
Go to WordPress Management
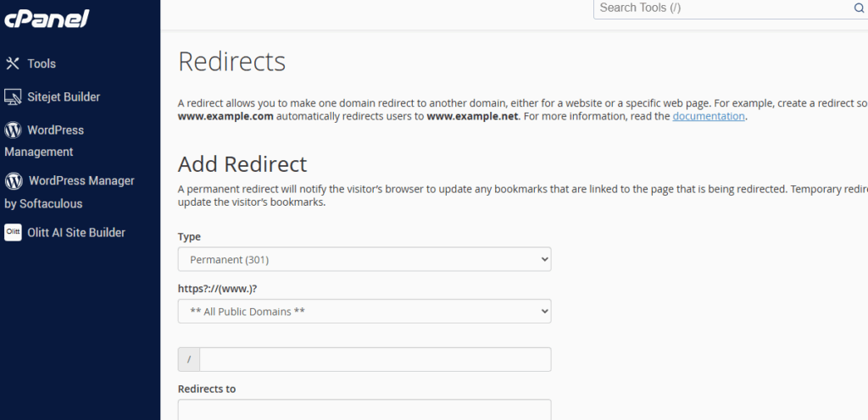[44, 141]
